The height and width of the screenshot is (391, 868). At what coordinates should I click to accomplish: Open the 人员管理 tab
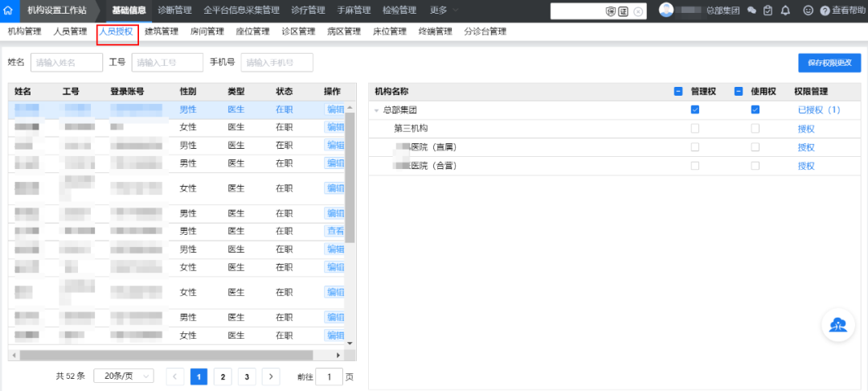coord(70,31)
